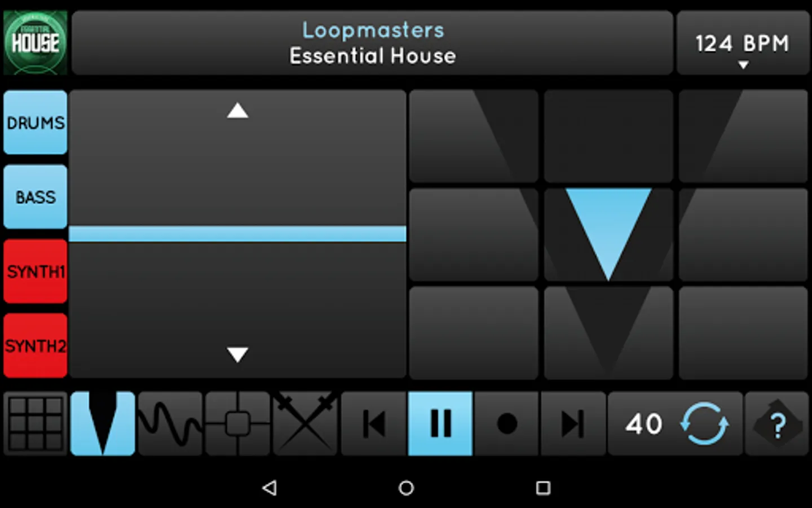This screenshot has width=812, height=508.
Task: Click the up arrow in loop panel
Action: point(237,111)
